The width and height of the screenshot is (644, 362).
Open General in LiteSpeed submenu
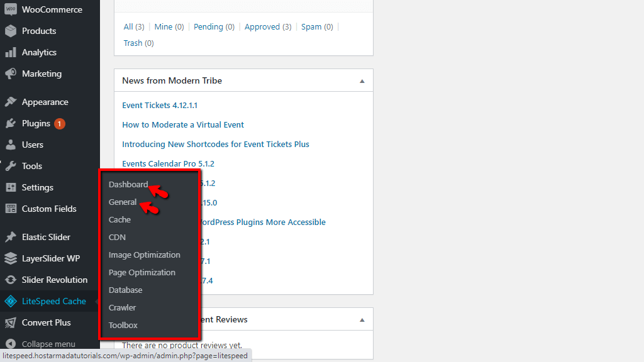123,202
